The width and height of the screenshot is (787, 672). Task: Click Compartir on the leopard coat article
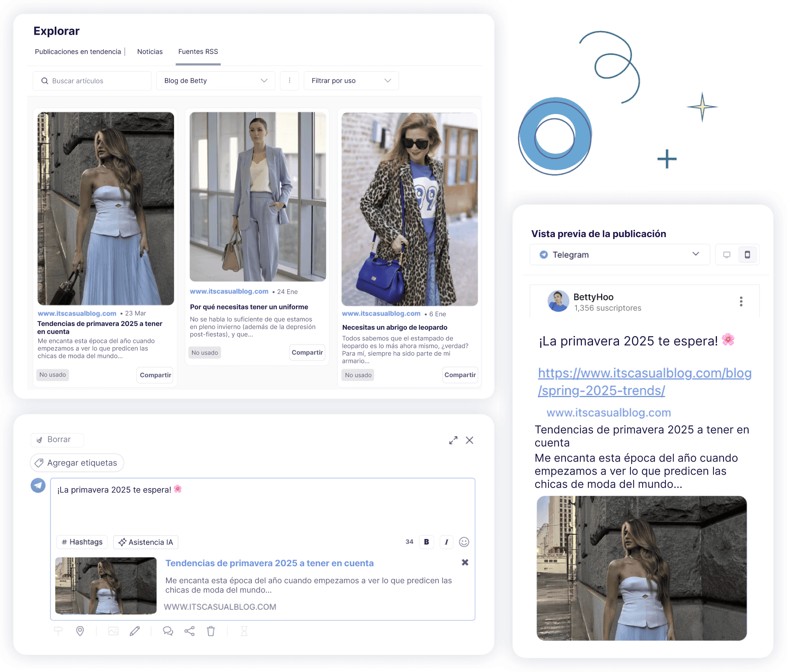[460, 375]
